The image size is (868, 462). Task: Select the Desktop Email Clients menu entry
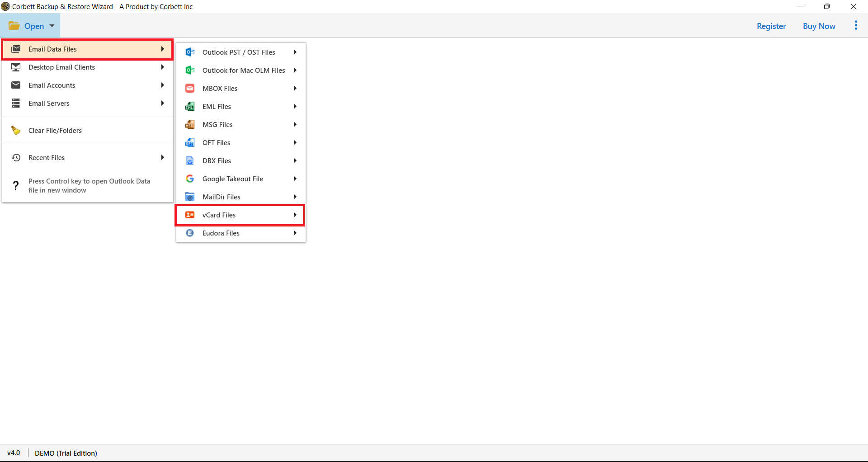[88, 67]
